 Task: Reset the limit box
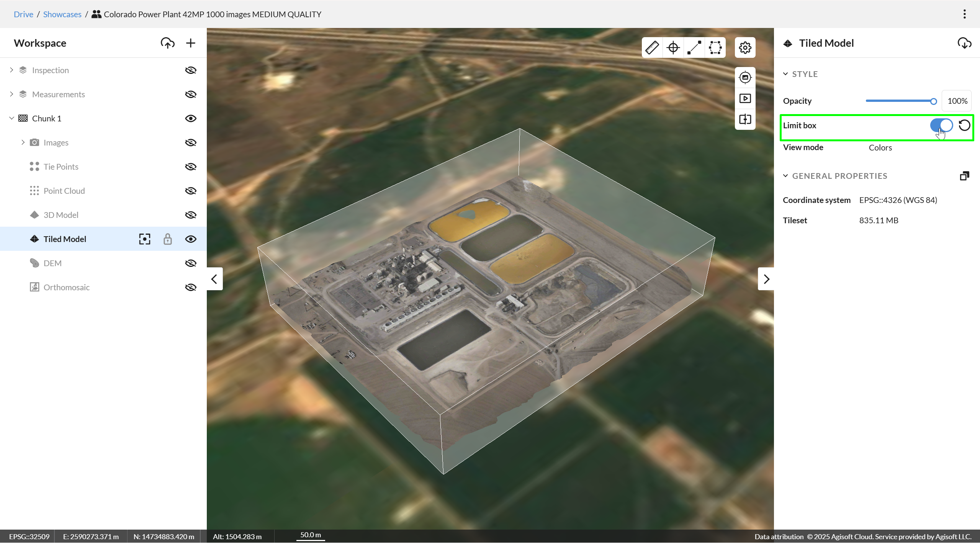[964, 125]
